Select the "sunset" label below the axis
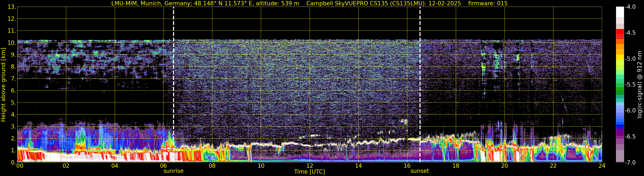This screenshot has width=644, height=176. 420,171
